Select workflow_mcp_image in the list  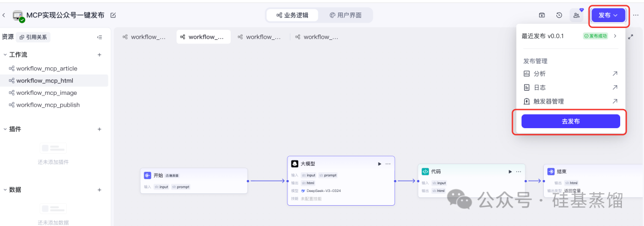coord(54,93)
